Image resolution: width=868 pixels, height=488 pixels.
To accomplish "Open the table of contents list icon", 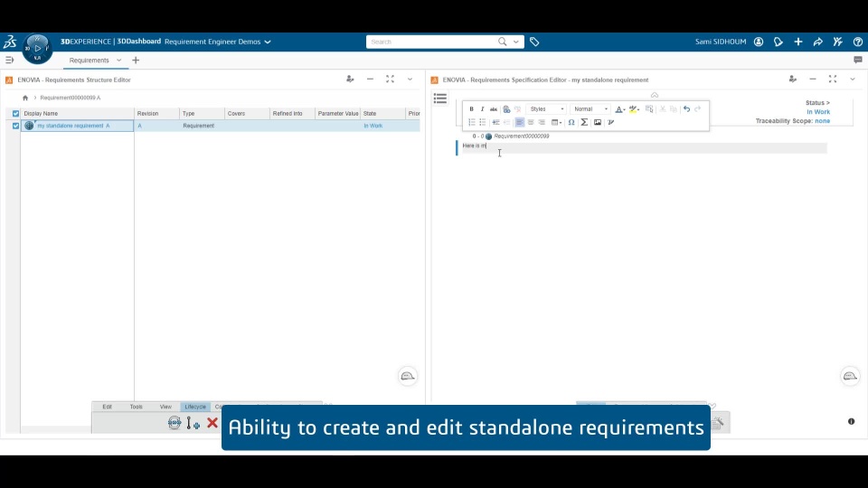I will tap(440, 99).
